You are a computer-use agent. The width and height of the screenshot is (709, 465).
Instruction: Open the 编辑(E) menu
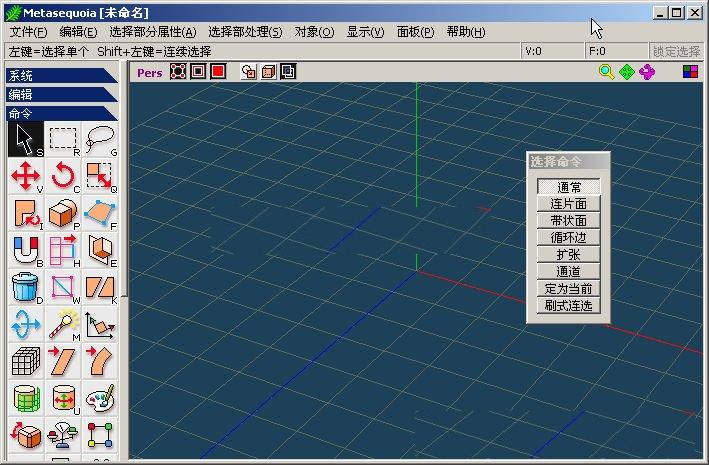78,32
